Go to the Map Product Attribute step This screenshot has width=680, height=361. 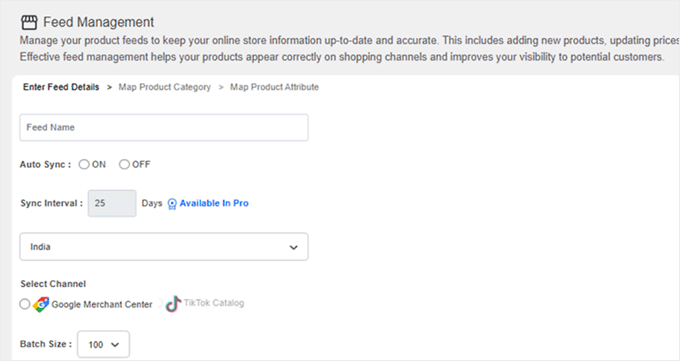pyautogui.click(x=275, y=87)
